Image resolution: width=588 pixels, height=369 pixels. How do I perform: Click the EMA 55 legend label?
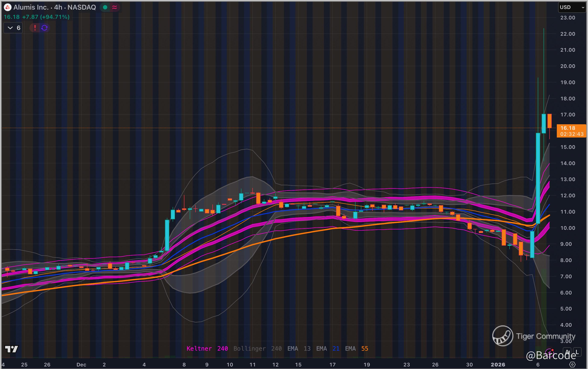[x=357, y=348]
